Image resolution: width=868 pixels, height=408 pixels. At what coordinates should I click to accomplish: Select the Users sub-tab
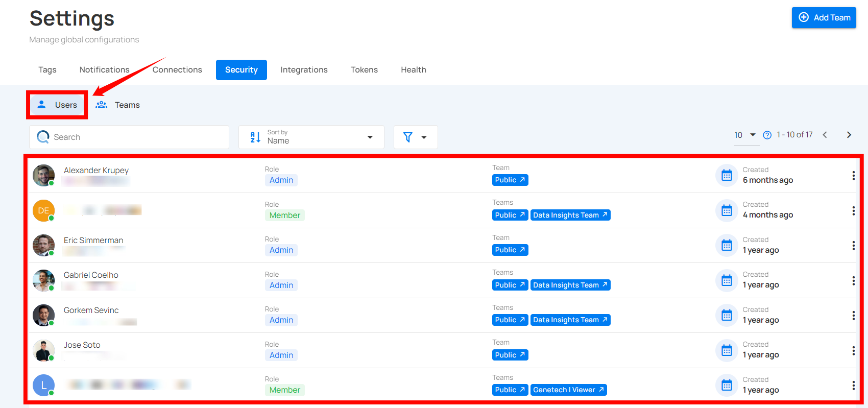57,105
